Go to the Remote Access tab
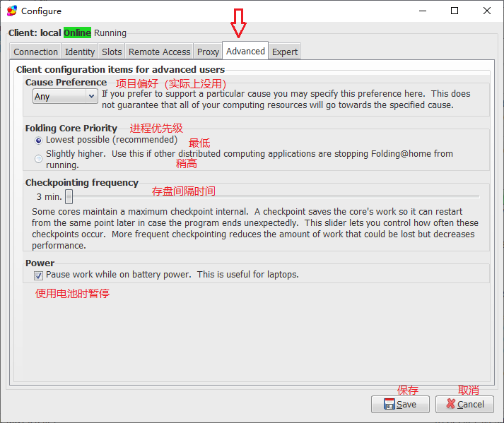504x423 pixels. (160, 52)
